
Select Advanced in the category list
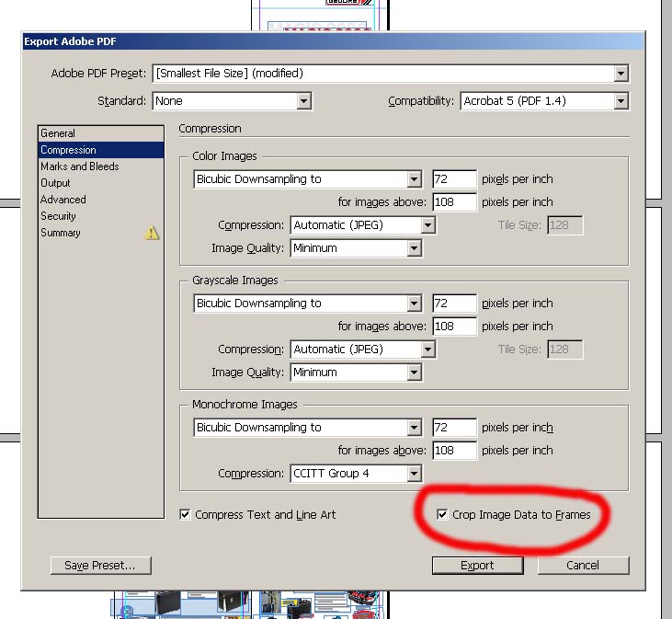[101, 200]
